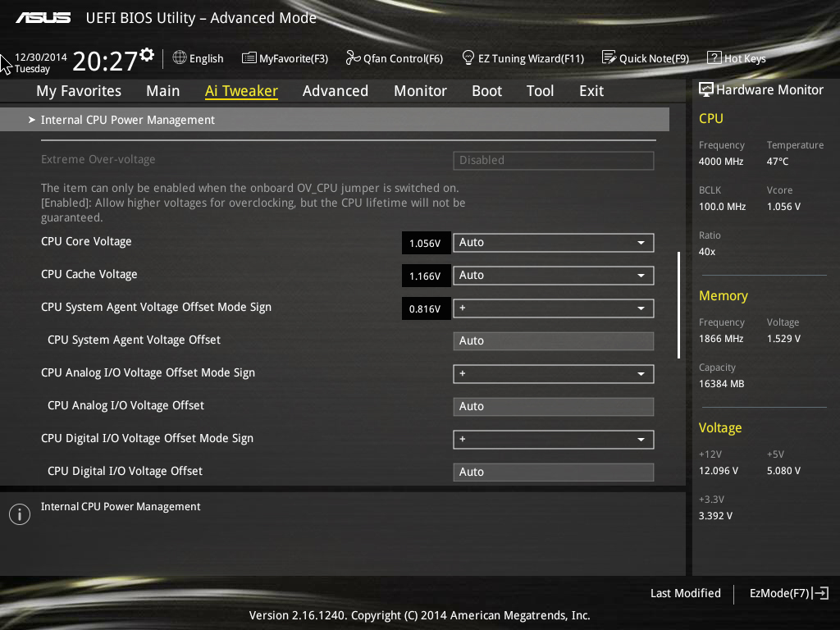Click the 12/30/2014 date text
Viewport: 840px width, 630px height.
(x=41, y=57)
